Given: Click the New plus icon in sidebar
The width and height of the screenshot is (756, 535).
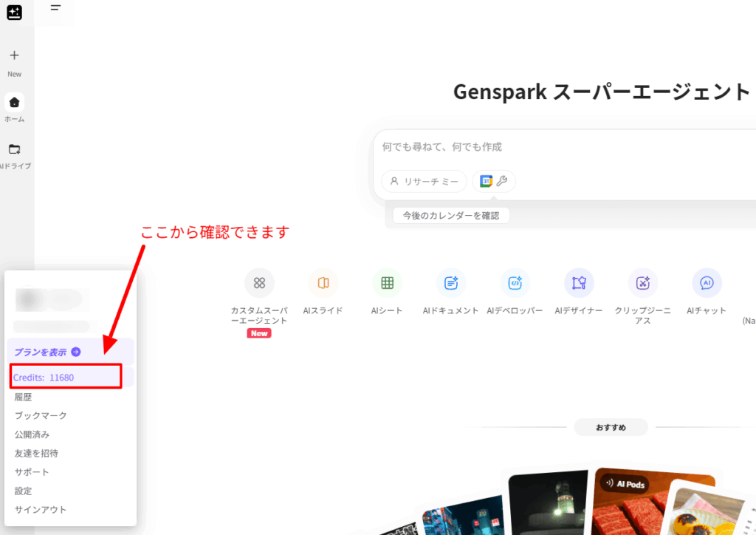Looking at the screenshot, I should tap(14, 55).
